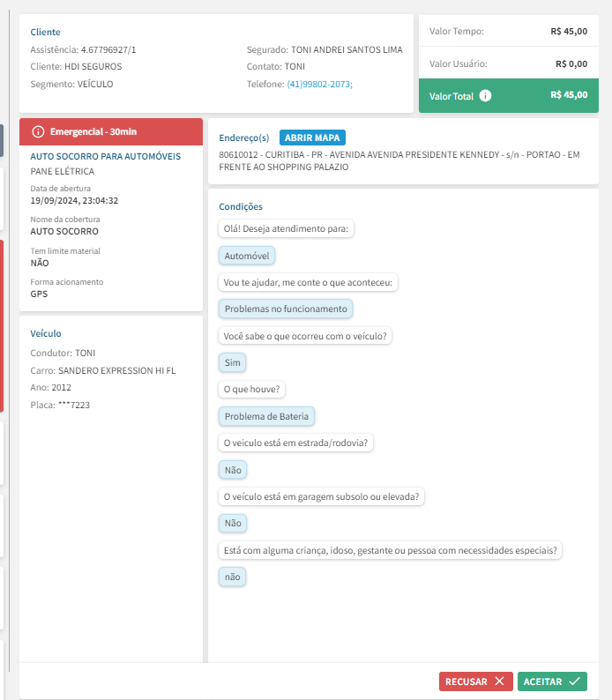Click the Problema de Bateria chip
Image resolution: width=612 pixels, height=700 pixels.
[267, 416]
